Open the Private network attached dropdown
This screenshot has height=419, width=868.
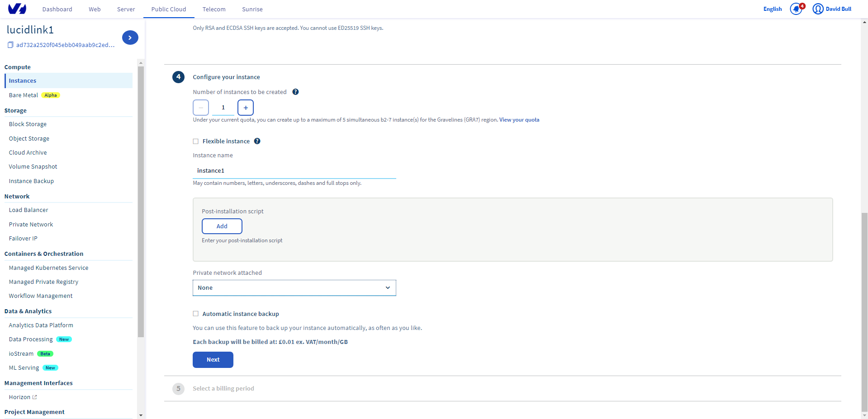point(294,288)
